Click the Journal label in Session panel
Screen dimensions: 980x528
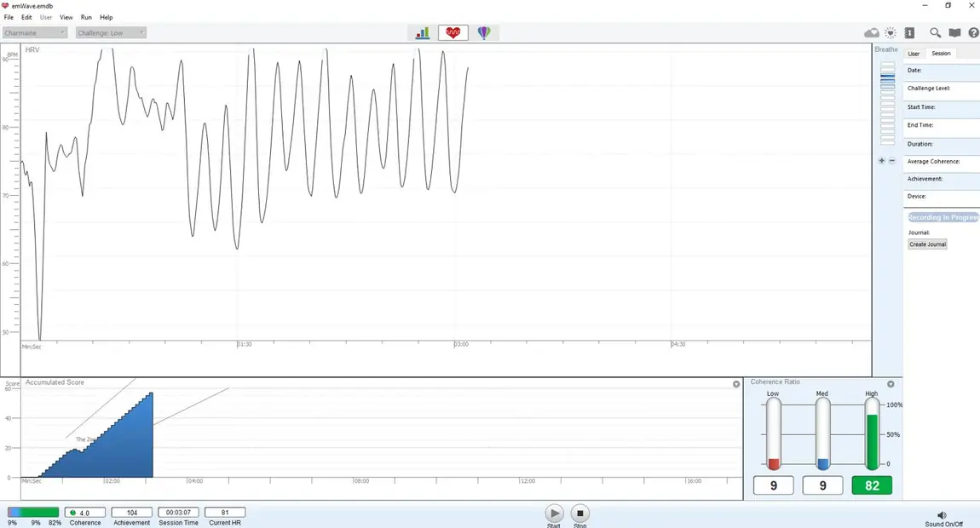tap(919, 232)
